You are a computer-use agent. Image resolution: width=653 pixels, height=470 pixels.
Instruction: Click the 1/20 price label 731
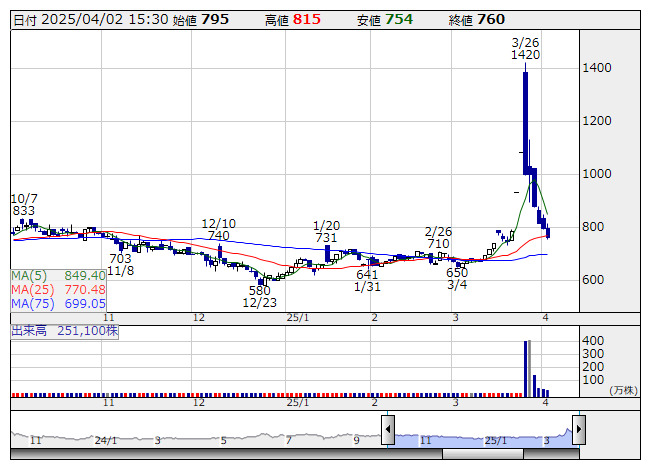coord(326,238)
